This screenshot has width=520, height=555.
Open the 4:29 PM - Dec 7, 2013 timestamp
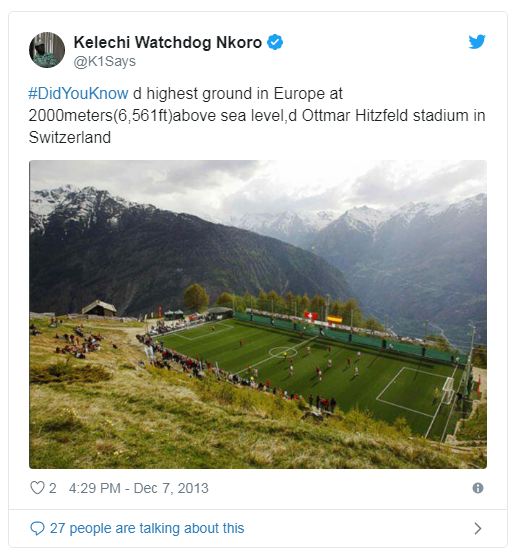138,488
